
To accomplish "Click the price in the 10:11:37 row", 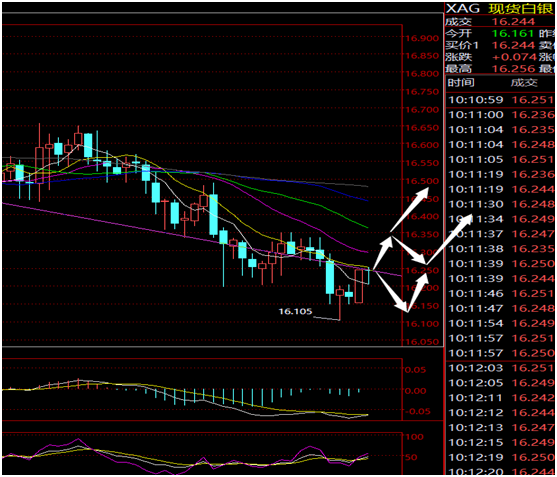I will tap(532, 234).
